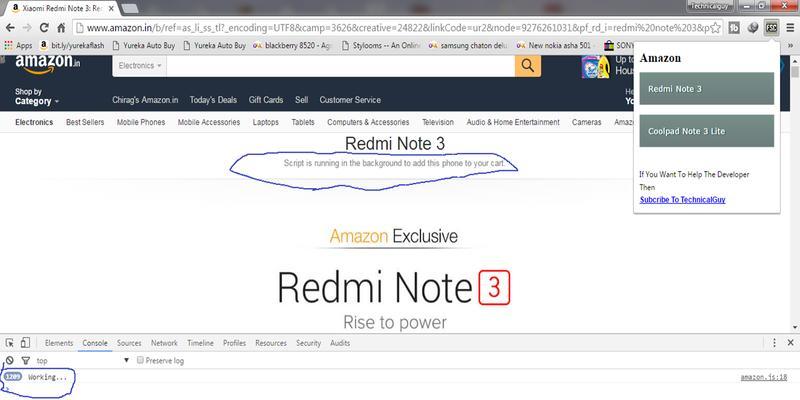This screenshot has width=800, height=400.
Task: Open Tablets category
Action: click(x=303, y=122)
